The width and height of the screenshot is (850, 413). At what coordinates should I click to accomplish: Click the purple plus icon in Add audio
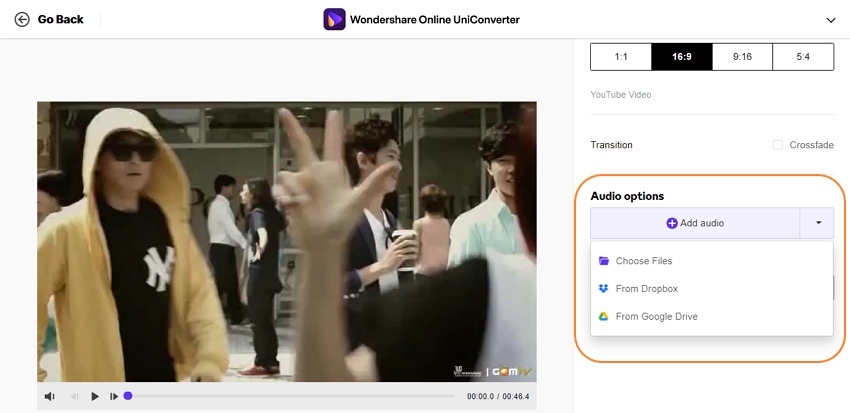click(672, 223)
